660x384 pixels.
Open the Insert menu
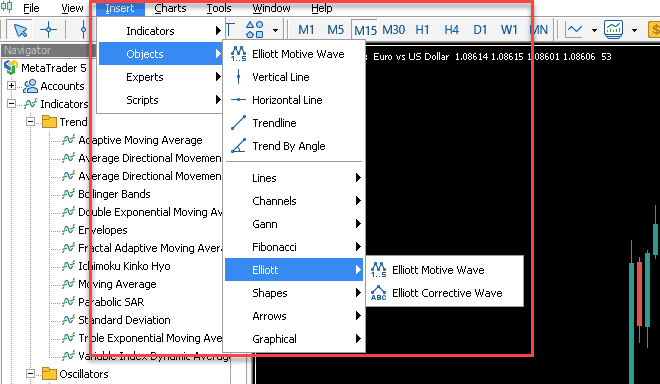coord(120,8)
